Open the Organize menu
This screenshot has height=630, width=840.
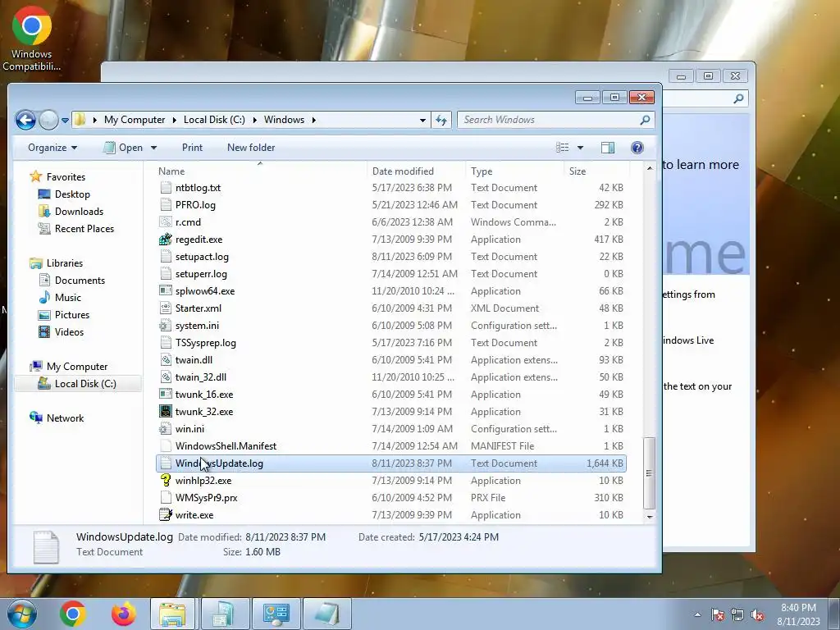coord(52,148)
